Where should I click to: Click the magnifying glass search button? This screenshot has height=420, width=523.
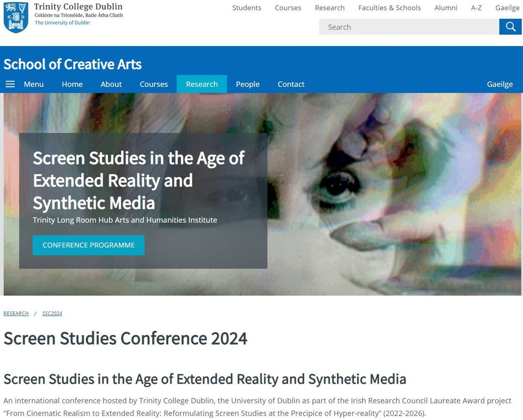(x=510, y=27)
